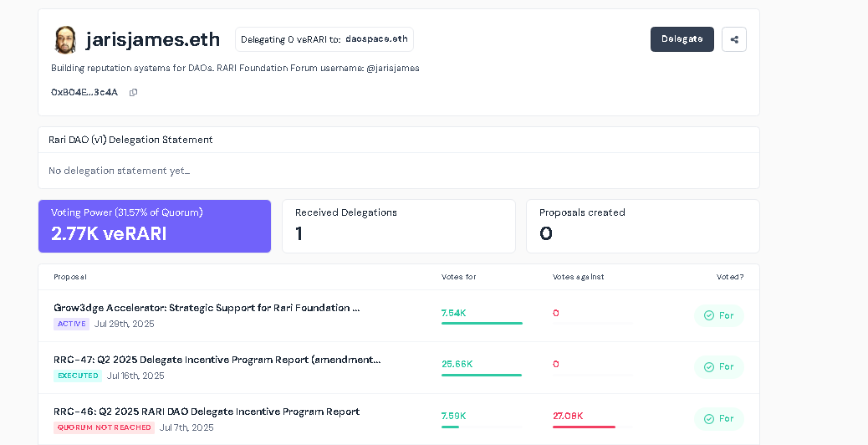Click the Delegate button

682,39
